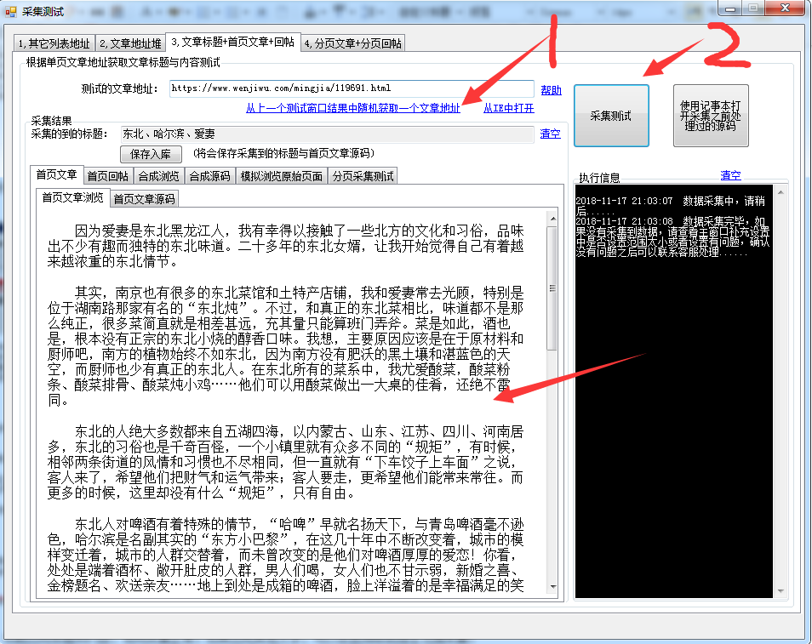
Task: Switch to tab 1, 其它列表地址
Action: [54, 43]
